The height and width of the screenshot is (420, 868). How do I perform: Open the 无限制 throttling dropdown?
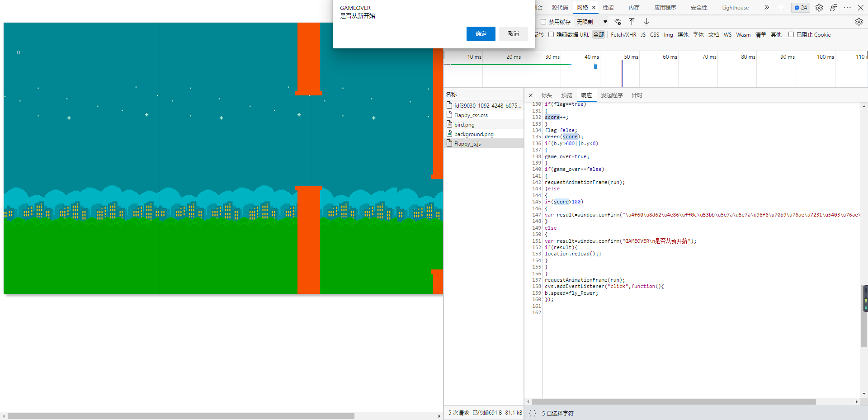(x=592, y=22)
